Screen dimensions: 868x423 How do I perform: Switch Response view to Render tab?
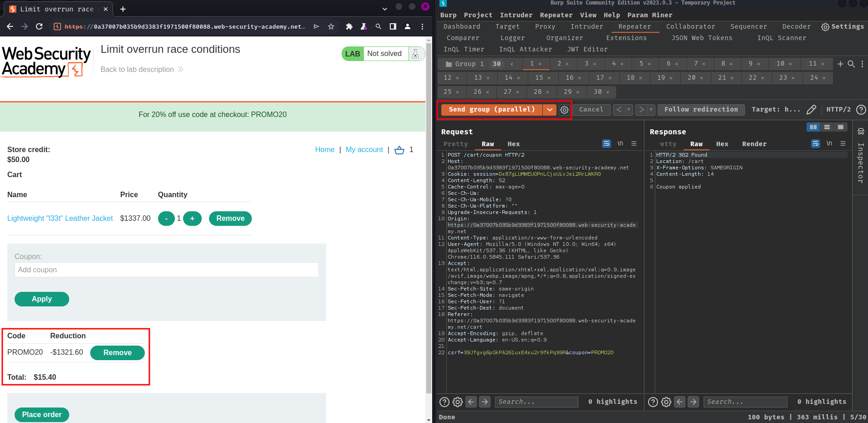[x=754, y=144]
